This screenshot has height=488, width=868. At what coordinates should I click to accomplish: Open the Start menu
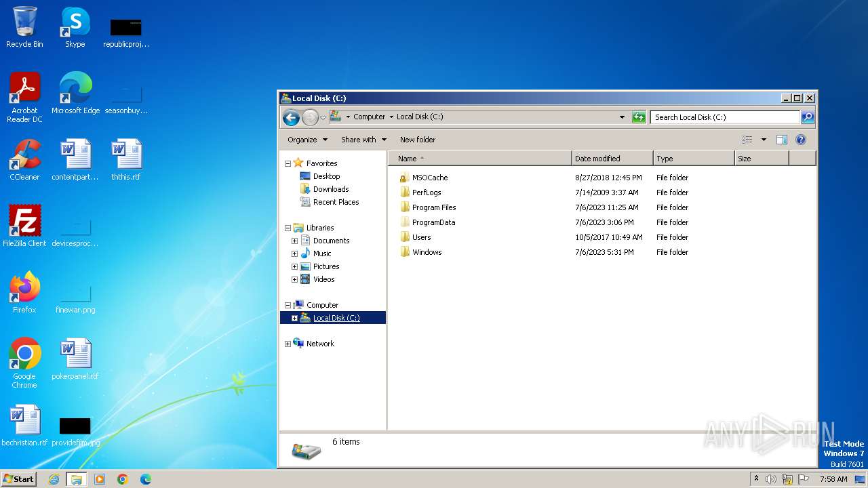point(19,479)
